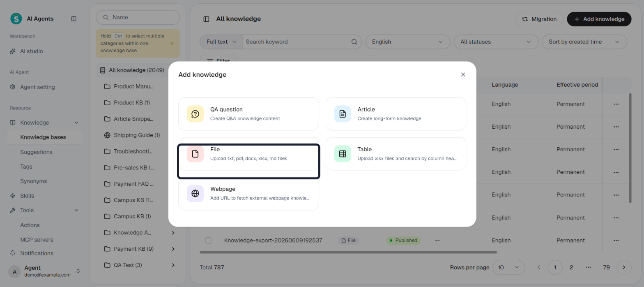Select page 1 in pagination

(x=555, y=267)
